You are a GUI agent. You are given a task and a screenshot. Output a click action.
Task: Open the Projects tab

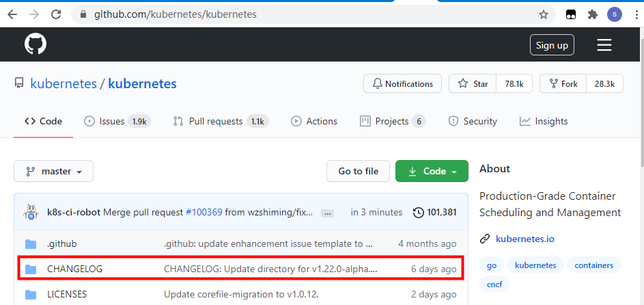(393, 121)
